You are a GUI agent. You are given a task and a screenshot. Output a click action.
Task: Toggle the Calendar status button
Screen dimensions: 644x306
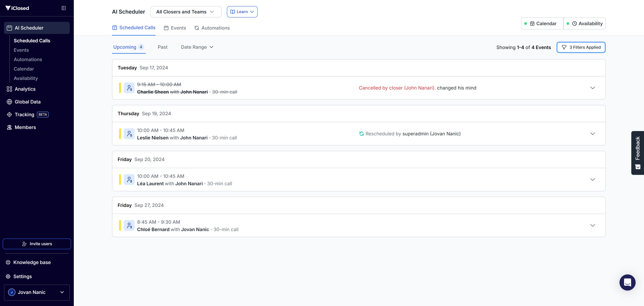point(542,24)
